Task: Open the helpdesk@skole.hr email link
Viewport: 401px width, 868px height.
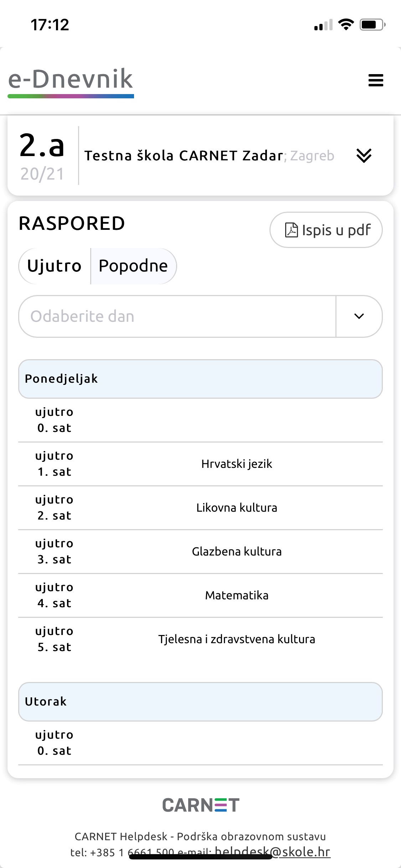Action: click(x=273, y=851)
